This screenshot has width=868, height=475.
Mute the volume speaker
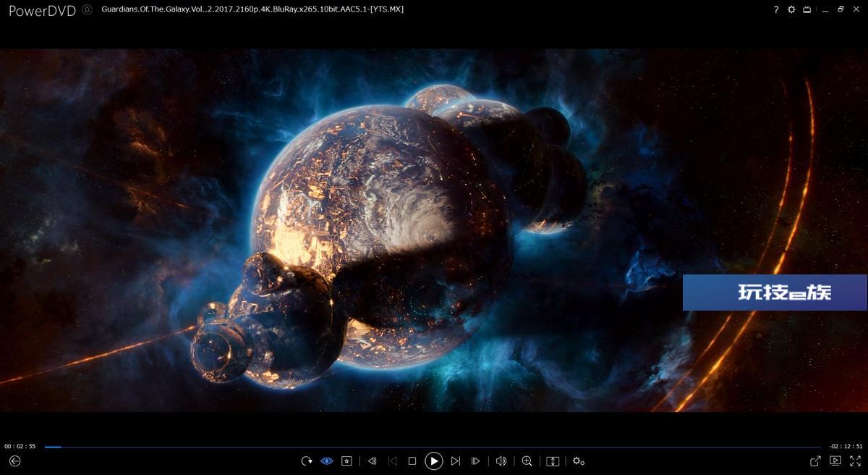tap(501, 461)
